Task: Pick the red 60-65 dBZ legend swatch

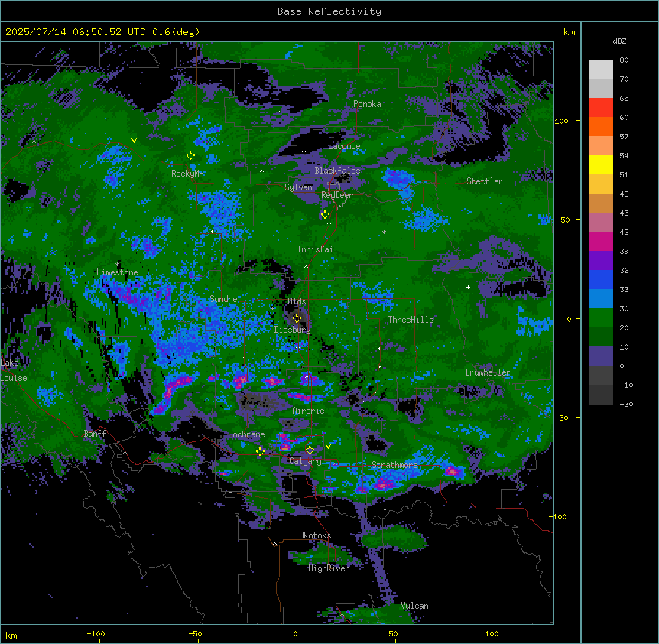Action: coord(601,107)
